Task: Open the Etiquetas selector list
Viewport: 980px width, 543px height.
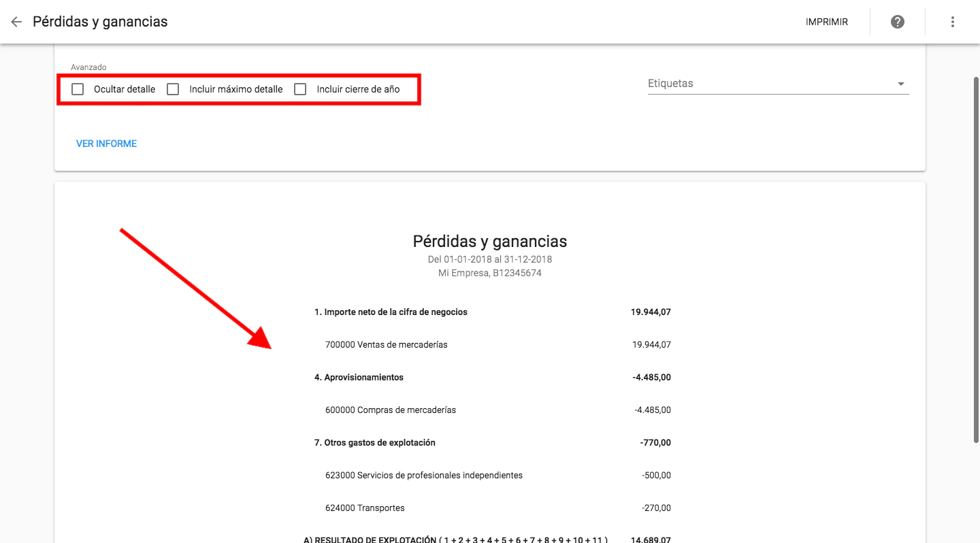Action: (776, 83)
